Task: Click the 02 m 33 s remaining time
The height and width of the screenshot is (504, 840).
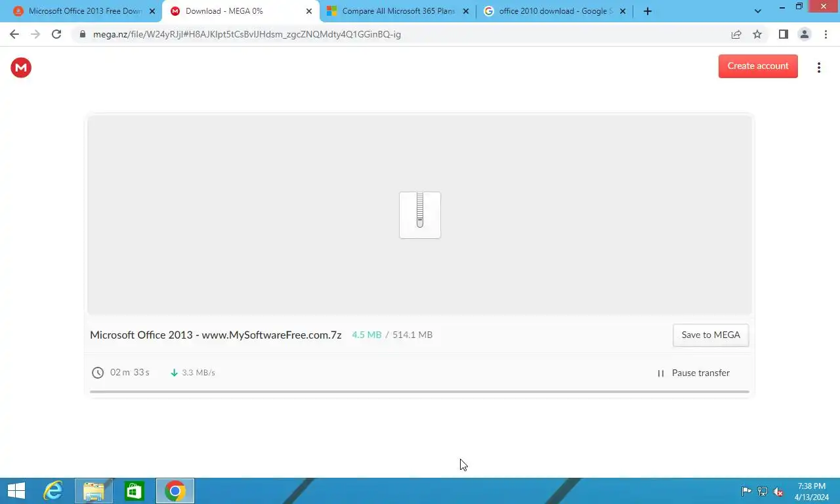Action: 130,372
